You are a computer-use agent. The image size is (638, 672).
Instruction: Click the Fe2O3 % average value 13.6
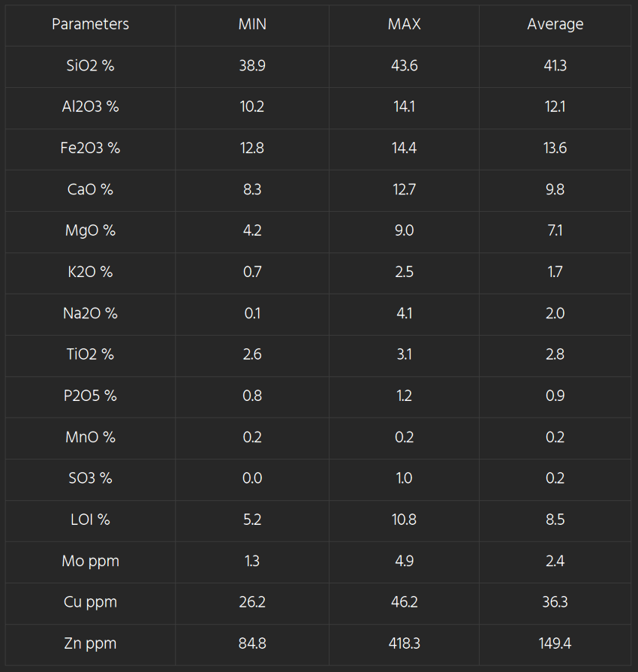coord(555,148)
